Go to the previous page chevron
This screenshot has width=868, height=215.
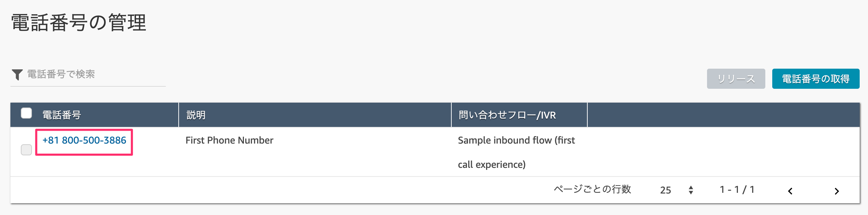pos(790,191)
